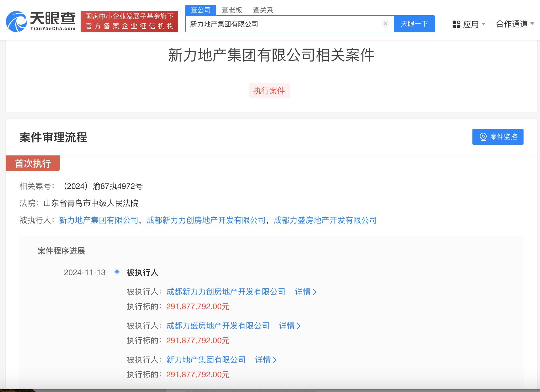Screen dimensions: 540x392
Task: Open 新力地产集团有限公司 link in the top 被执行人 row
Action: point(99,220)
